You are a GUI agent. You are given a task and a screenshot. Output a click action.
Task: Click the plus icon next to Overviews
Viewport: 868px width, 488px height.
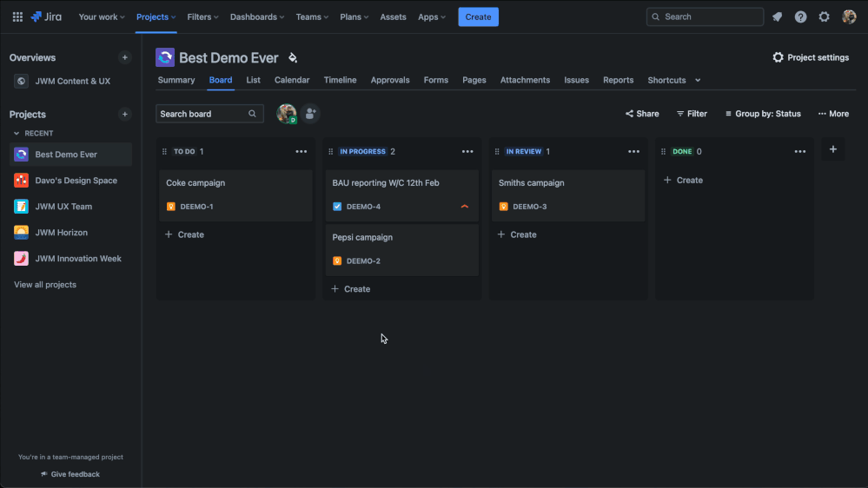(125, 57)
